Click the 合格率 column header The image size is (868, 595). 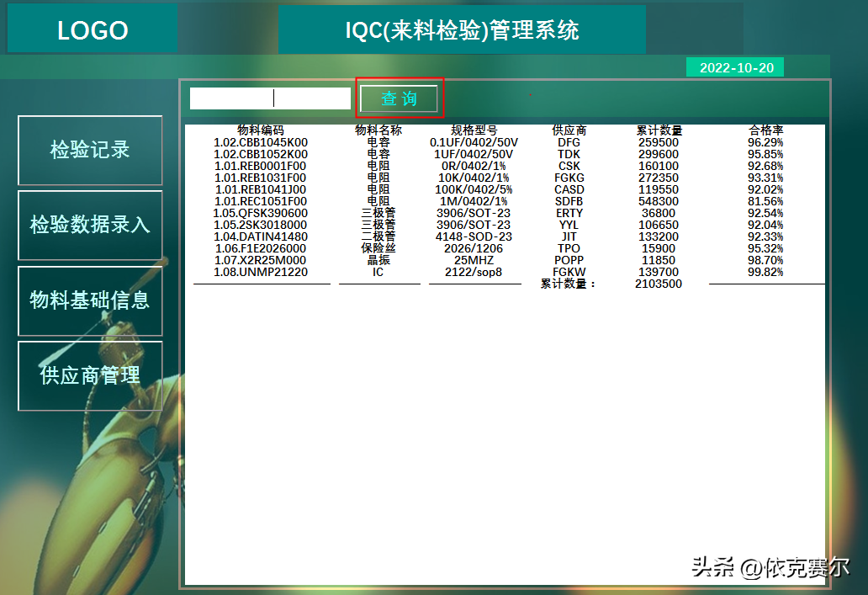765,130
